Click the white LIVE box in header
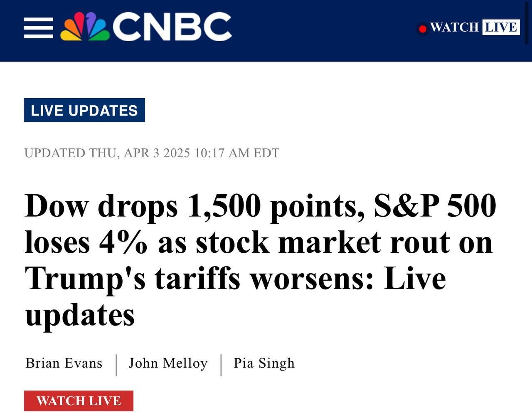The height and width of the screenshot is (420, 532). coord(501,27)
